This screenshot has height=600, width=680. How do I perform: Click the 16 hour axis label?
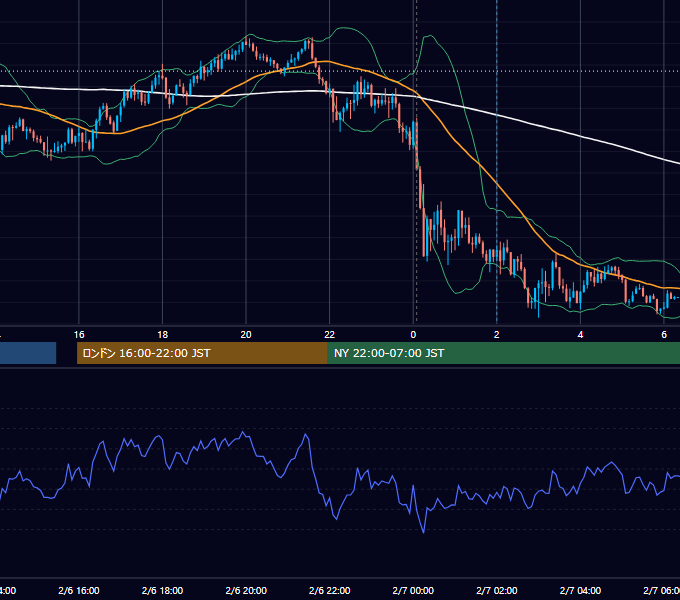coord(79,335)
